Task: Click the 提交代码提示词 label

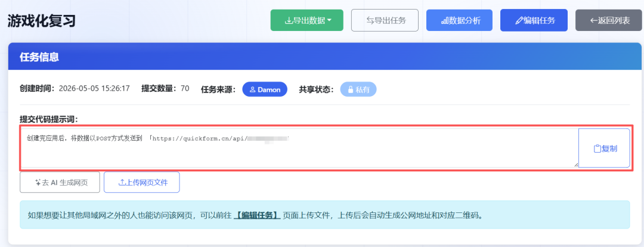Action: click(x=49, y=119)
